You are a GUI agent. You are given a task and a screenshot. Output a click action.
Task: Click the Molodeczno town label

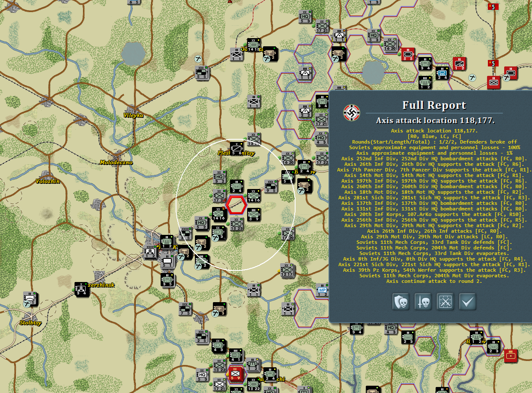[117, 162]
